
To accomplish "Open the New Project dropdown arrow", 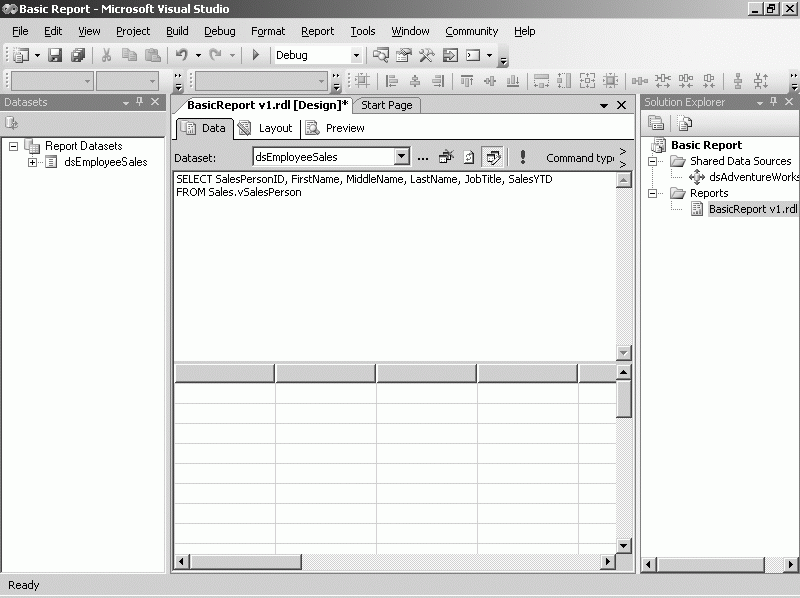I will coord(37,55).
